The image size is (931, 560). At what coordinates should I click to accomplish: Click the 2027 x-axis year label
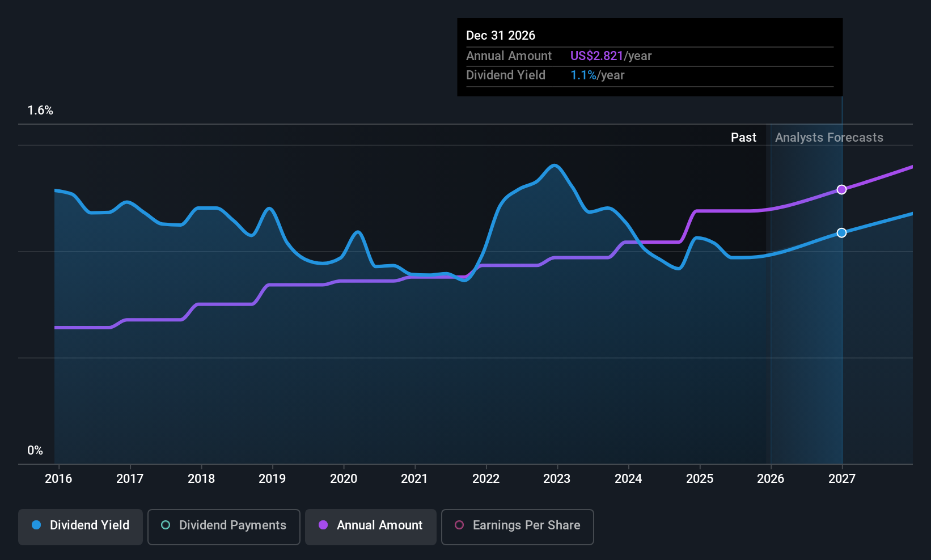coord(842,479)
